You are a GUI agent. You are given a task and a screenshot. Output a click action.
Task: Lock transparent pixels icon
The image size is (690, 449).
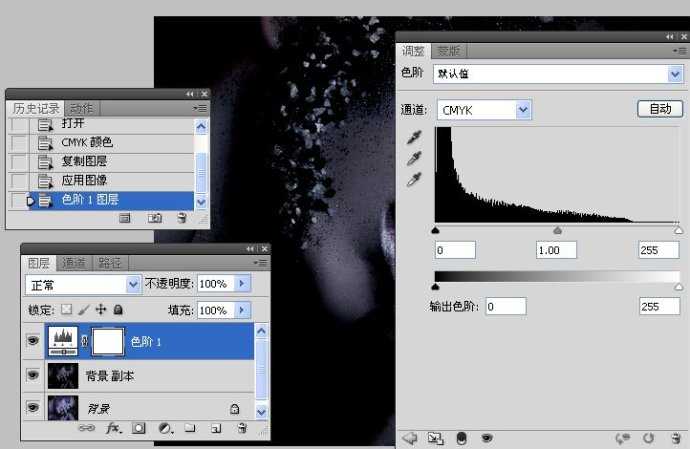[x=66, y=309]
